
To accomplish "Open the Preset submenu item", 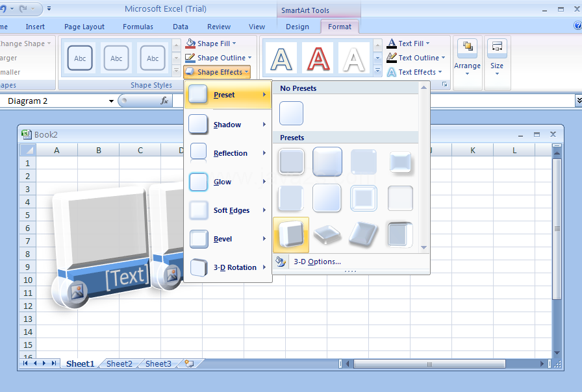I will click(x=228, y=95).
